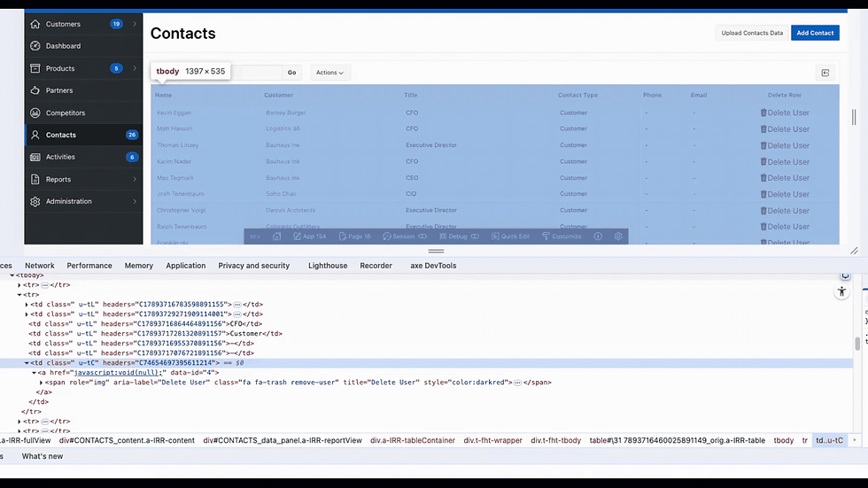
Task: Open the axe DevTools tab
Action: pos(433,266)
